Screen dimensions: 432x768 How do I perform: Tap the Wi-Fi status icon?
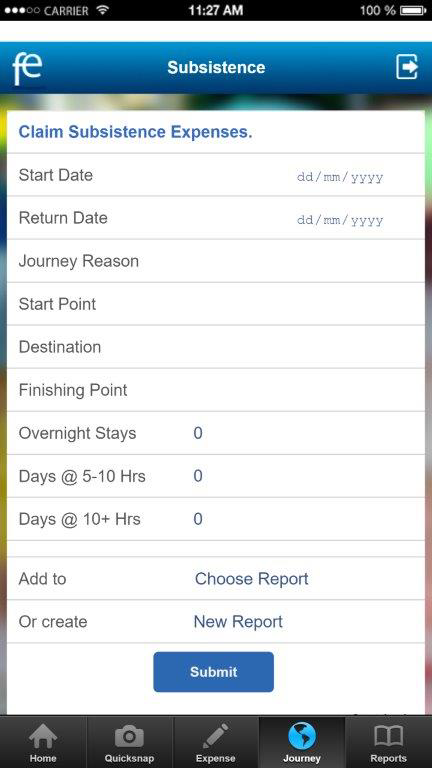coord(102,10)
